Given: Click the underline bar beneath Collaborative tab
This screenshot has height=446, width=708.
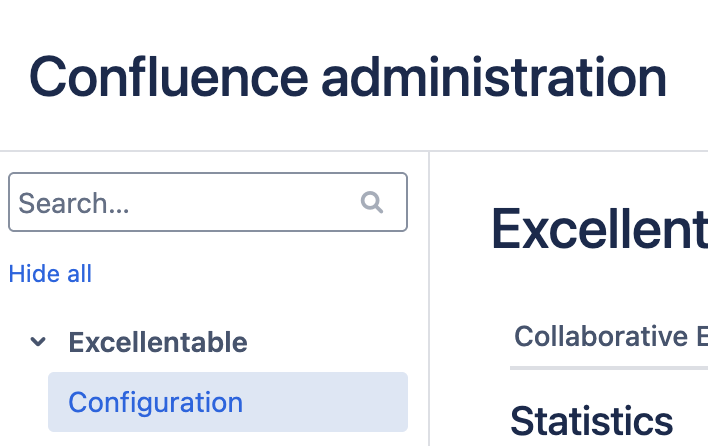Looking at the screenshot, I should click(609, 368).
